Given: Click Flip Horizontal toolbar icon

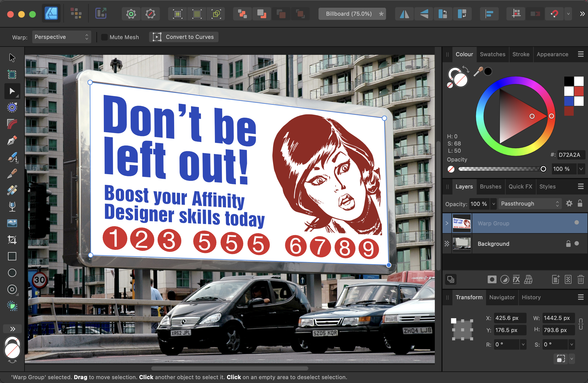Looking at the screenshot, I should tap(404, 14).
